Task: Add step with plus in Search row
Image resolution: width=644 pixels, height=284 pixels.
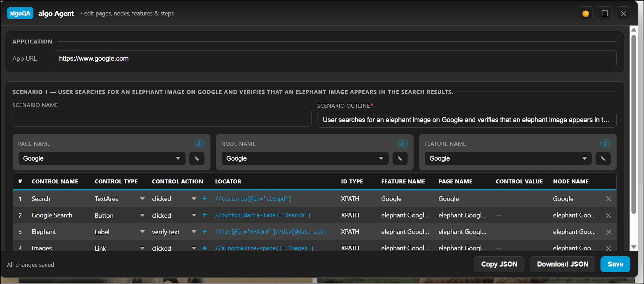Action: [x=204, y=198]
